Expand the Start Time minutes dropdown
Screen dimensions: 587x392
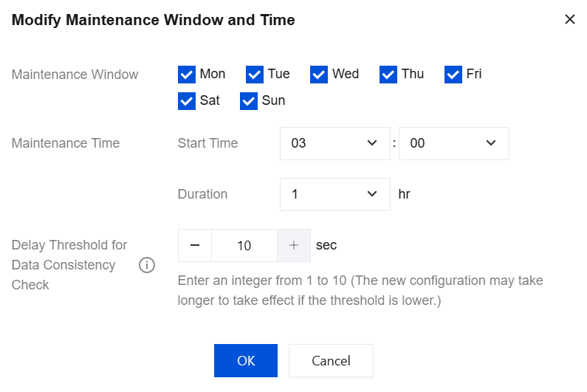point(453,143)
